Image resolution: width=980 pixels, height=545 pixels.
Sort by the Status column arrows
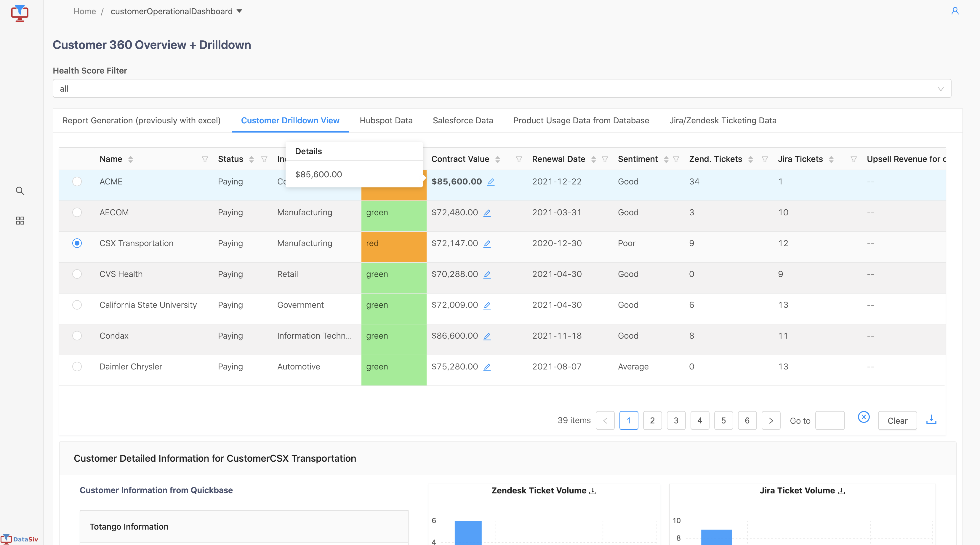[x=251, y=159]
